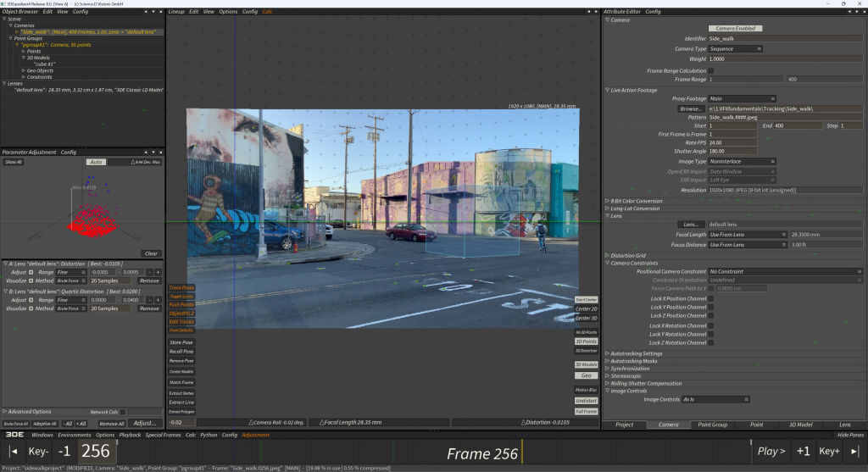Toggle Visualize checkbox for parameter A Distortion
The width and height of the screenshot is (868, 472).
31,280
